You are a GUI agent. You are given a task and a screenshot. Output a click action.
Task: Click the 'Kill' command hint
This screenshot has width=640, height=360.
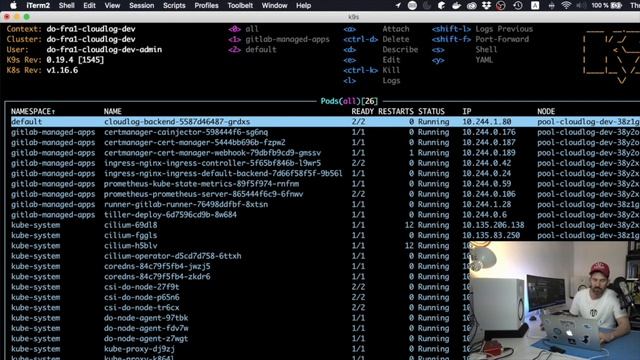tap(391, 70)
